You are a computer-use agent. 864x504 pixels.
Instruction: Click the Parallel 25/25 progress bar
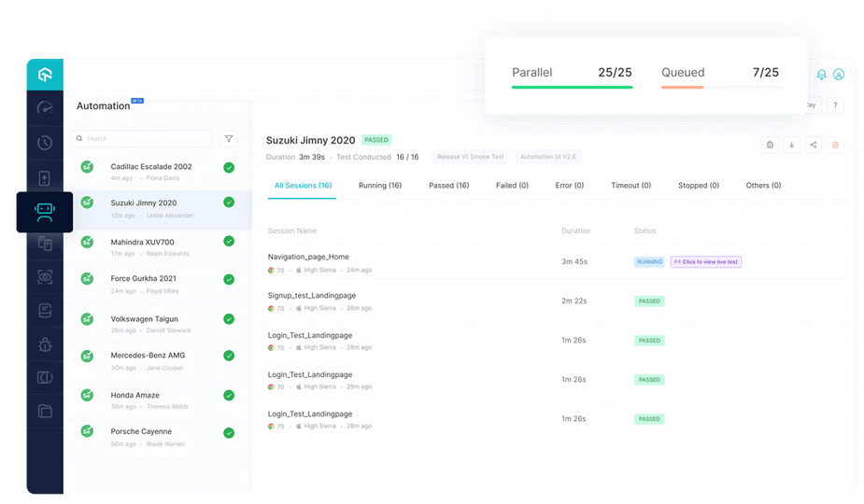point(572,87)
